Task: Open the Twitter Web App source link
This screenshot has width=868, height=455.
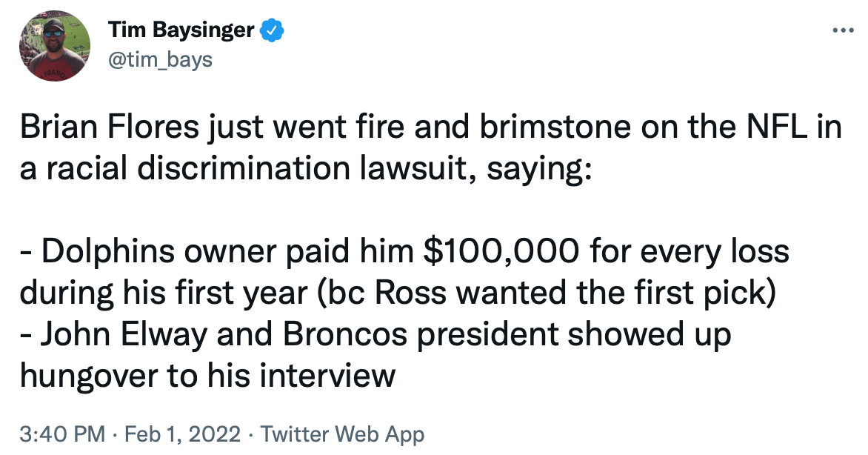Action: point(343,434)
